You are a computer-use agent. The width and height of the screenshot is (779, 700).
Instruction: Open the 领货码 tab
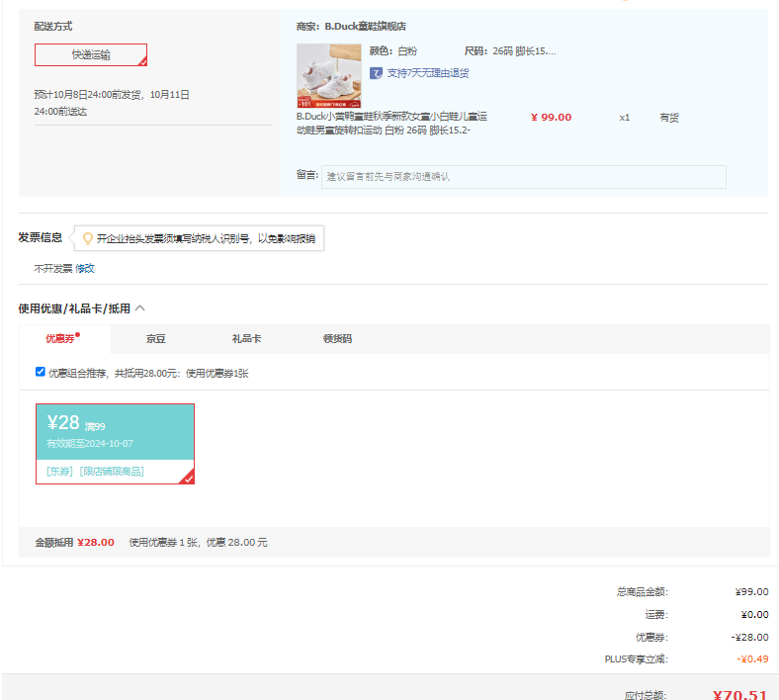(x=337, y=339)
